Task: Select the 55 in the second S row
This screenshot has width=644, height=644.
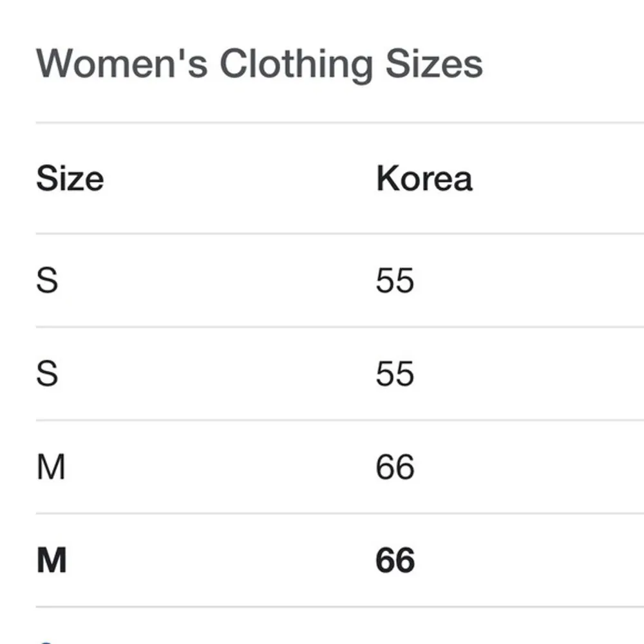Action: click(395, 374)
